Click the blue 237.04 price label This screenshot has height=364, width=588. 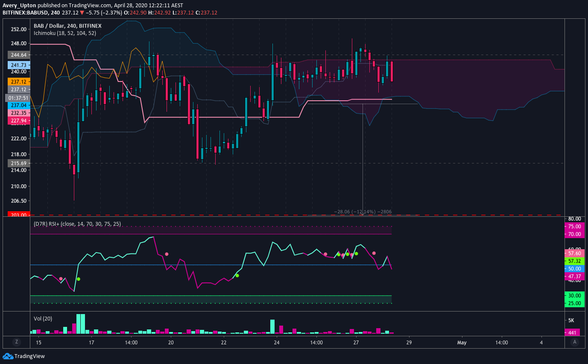19,105
